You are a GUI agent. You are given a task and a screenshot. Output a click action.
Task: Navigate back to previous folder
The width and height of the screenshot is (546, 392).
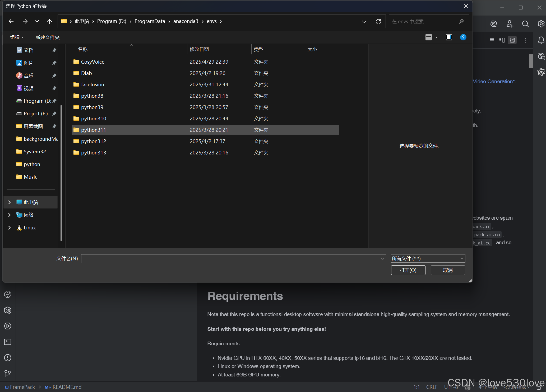11,21
